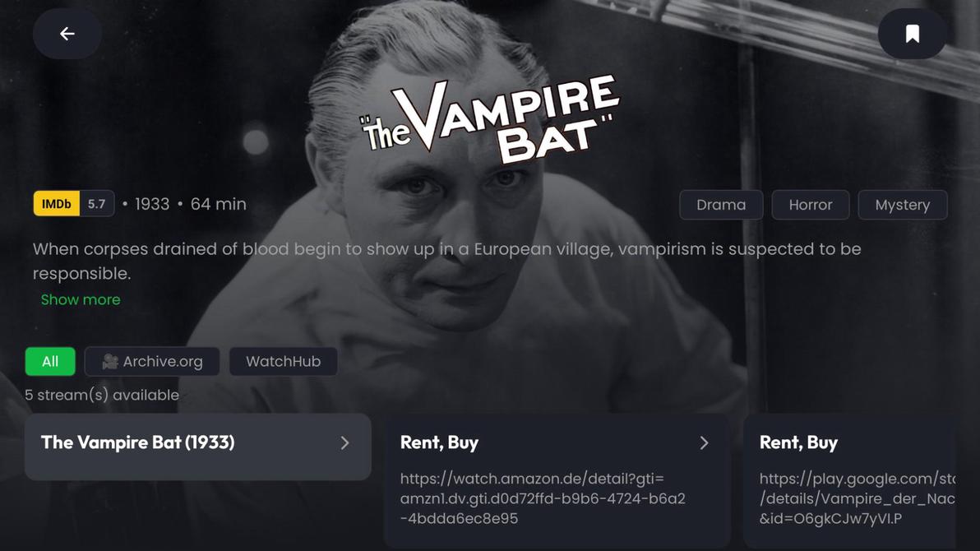Click chevron on The Vampire Bat (1933) stream
This screenshot has height=551, width=980.
pos(345,442)
